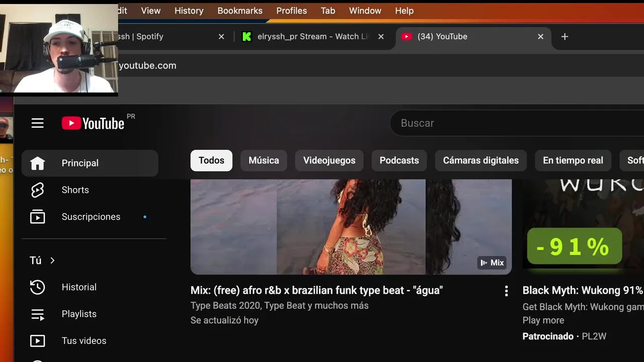This screenshot has width=644, height=362.
Task: Click the Historial clock icon
Action: tap(38, 287)
